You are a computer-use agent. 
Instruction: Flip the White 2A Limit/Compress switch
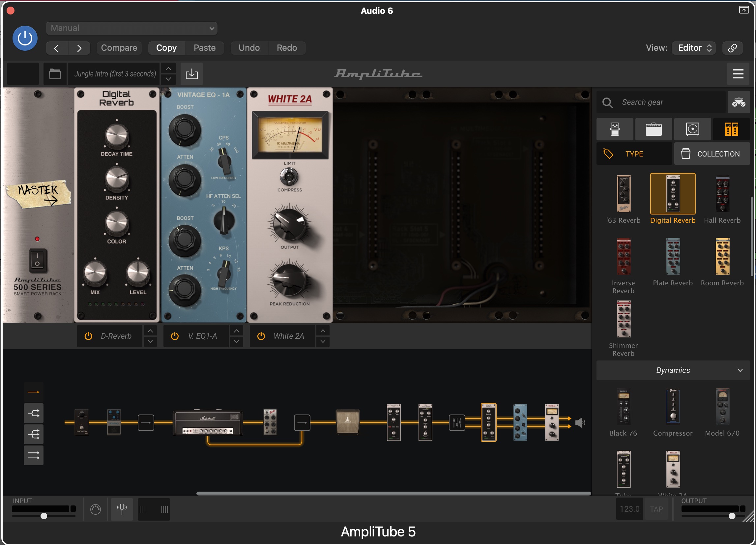tap(289, 177)
